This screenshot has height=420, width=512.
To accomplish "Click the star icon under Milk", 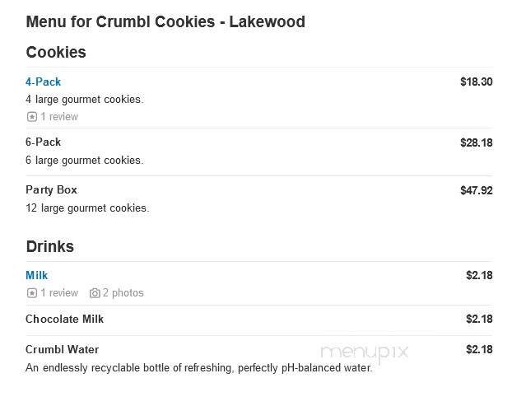I will tap(31, 293).
